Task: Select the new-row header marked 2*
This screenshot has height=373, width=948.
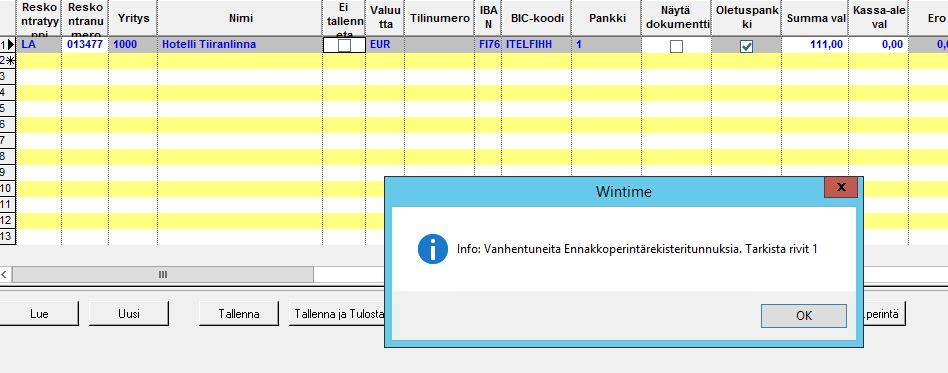Action: [8, 60]
